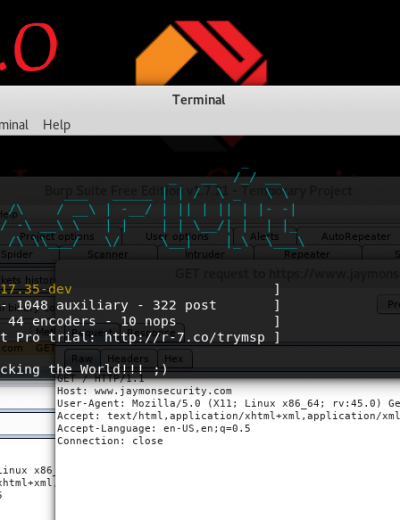
Task: Show the Headers request view tab
Action: (128, 359)
